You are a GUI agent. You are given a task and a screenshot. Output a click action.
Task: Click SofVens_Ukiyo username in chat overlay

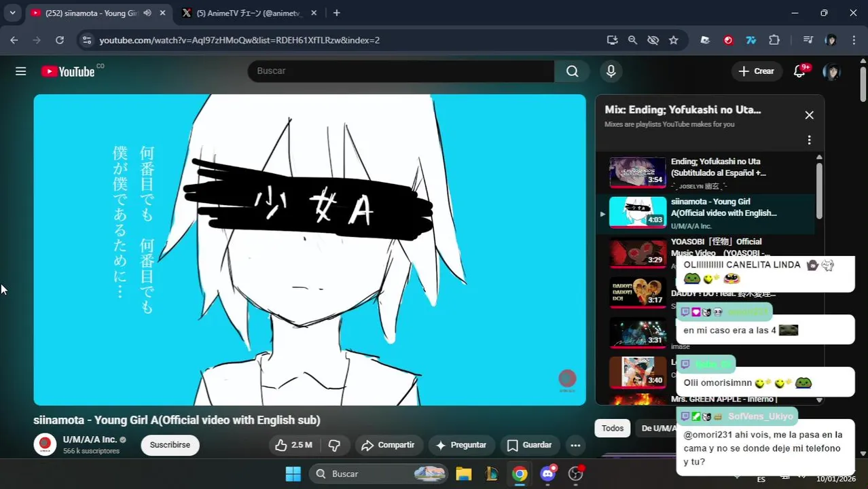[x=760, y=416]
